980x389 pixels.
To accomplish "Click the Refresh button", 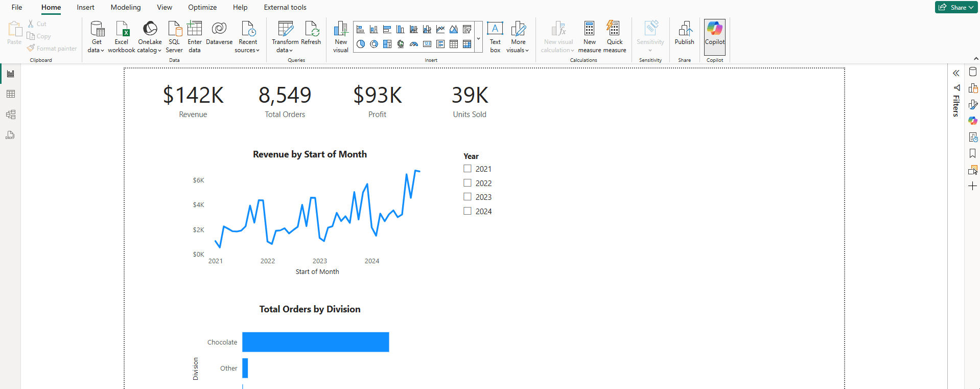I will pyautogui.click(x=311, y=34).
